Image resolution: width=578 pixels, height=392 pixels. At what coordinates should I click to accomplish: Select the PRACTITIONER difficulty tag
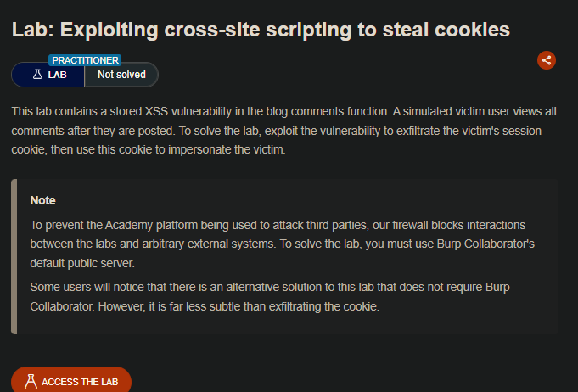pyautogui.click(x=85, y=60)
